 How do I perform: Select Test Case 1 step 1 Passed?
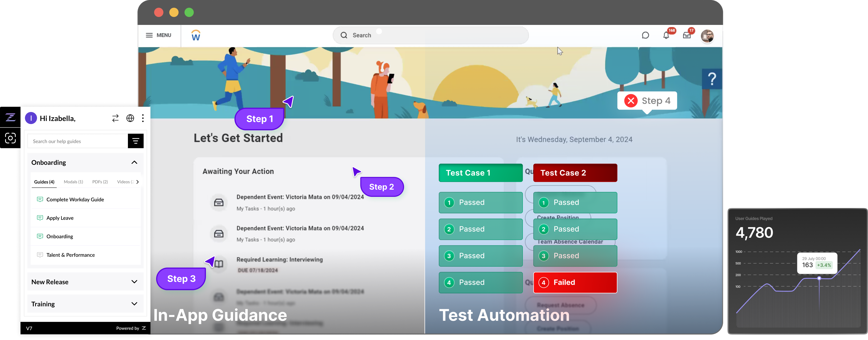480,202
